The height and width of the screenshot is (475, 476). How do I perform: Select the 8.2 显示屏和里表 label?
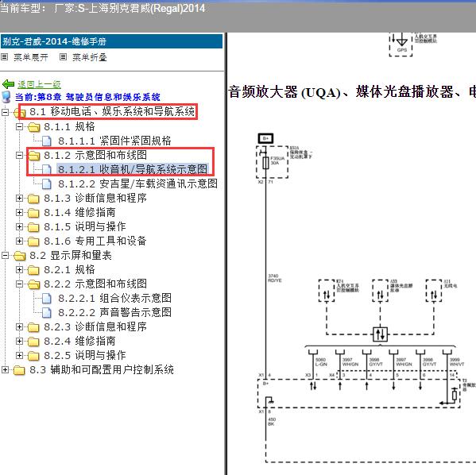tap(71, 256)
